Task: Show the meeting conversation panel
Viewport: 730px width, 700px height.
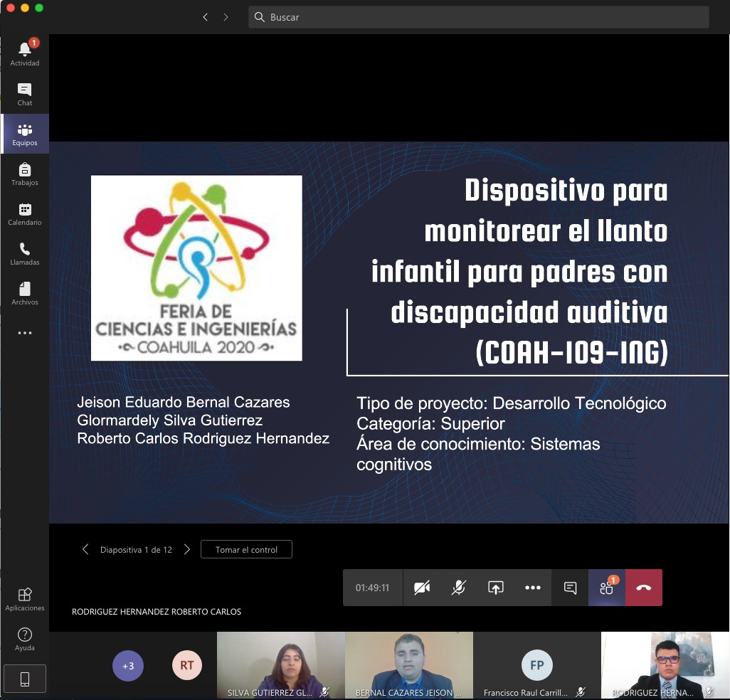Action: coord(570,588)
